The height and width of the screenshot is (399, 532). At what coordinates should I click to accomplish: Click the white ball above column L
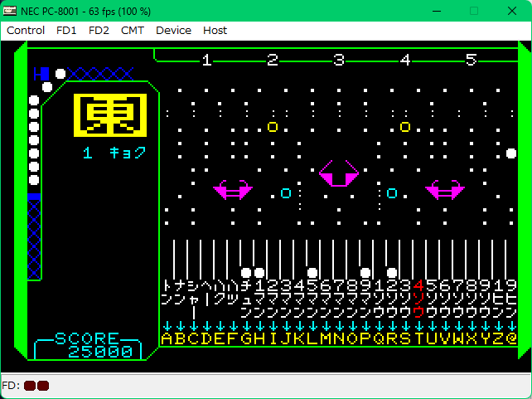[312, 273]
